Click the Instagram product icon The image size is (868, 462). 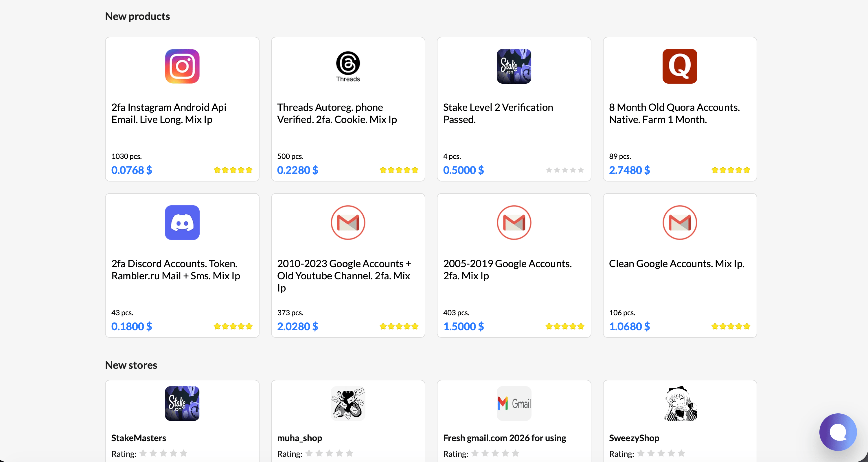182,66
